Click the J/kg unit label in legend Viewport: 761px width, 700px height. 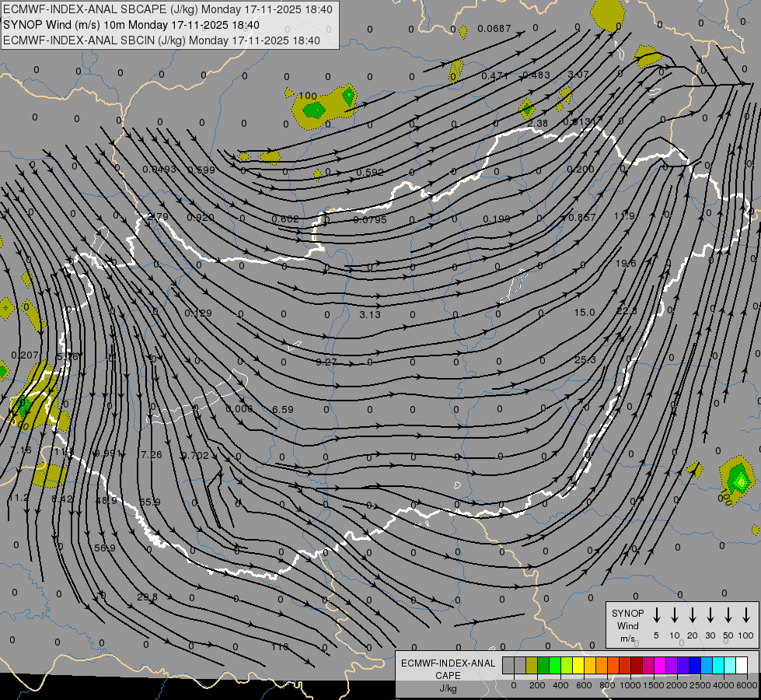(448, 688)
